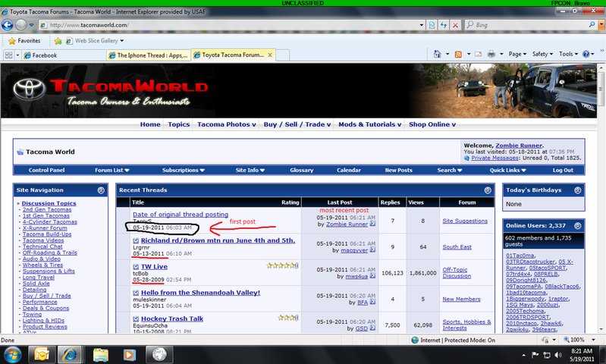Image resolution: width=606 pixels, height=364 pixels.
Task: Expand the Quick Links dropdown
Action: [x=508, y=170]
